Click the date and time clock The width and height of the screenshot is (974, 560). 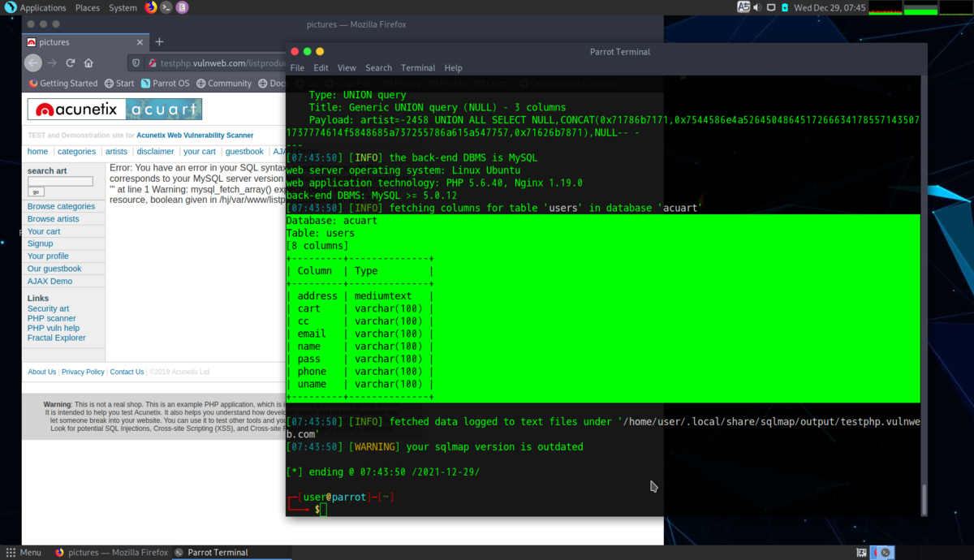[830, 7]
